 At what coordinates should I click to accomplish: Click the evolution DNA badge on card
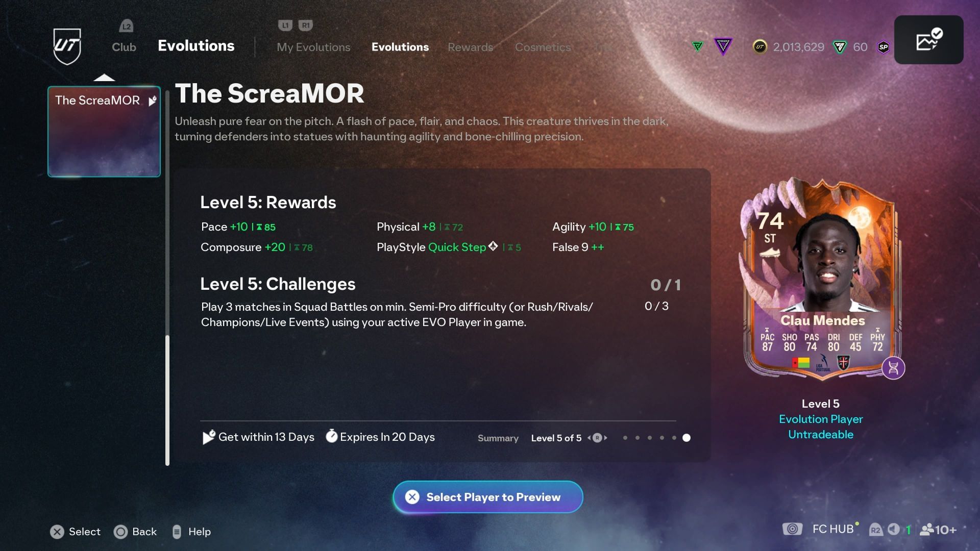(893, 368)
